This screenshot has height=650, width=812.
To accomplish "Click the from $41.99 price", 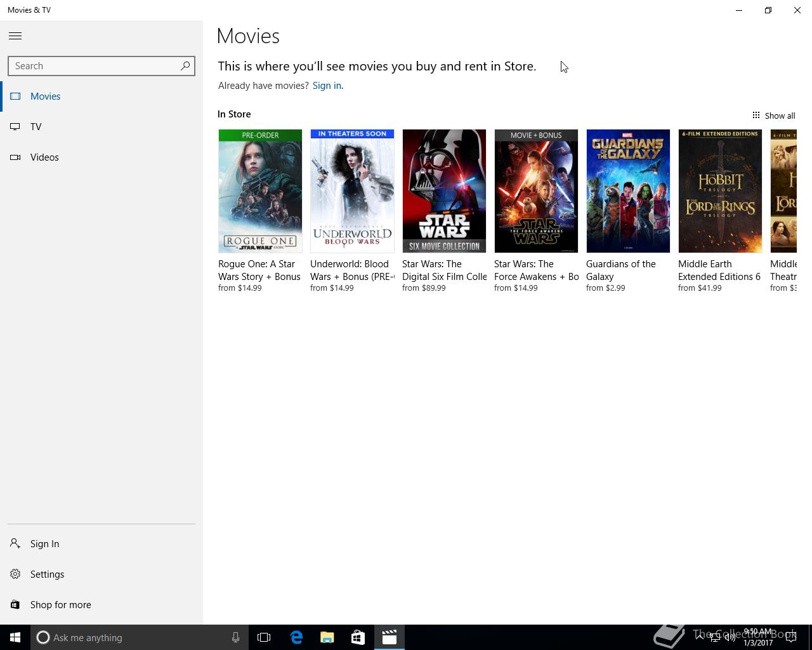I will coord(700,288).
